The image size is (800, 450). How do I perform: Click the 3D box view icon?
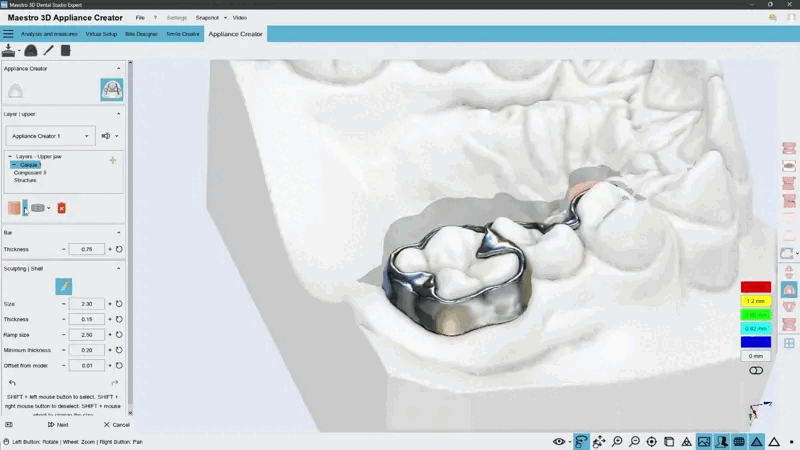[669, 442]
